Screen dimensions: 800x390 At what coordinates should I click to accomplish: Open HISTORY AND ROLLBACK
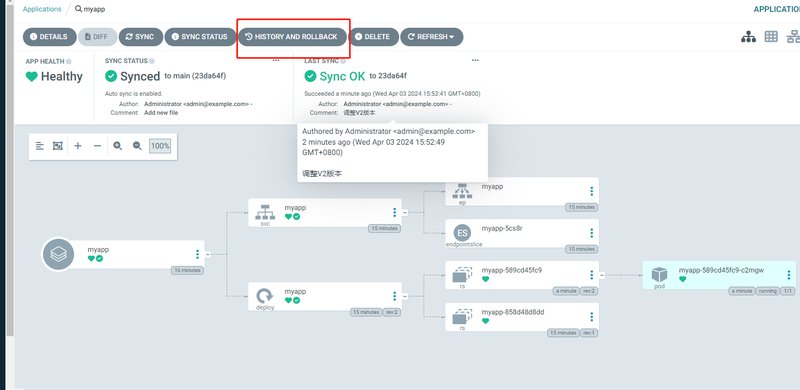tap(292, 37)
